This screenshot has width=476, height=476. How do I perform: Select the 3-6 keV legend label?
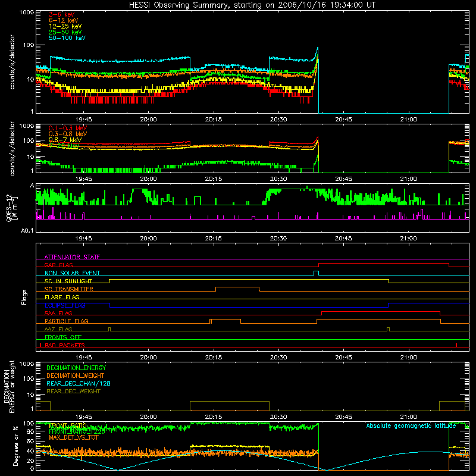[x=62, y=14]
